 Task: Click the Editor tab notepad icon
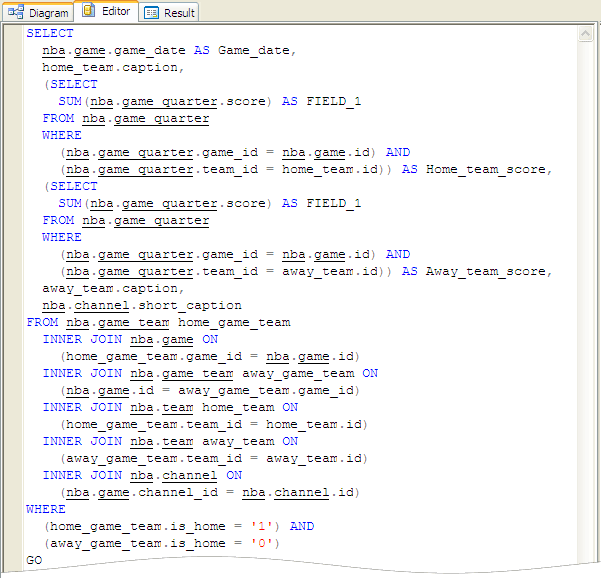89,10
